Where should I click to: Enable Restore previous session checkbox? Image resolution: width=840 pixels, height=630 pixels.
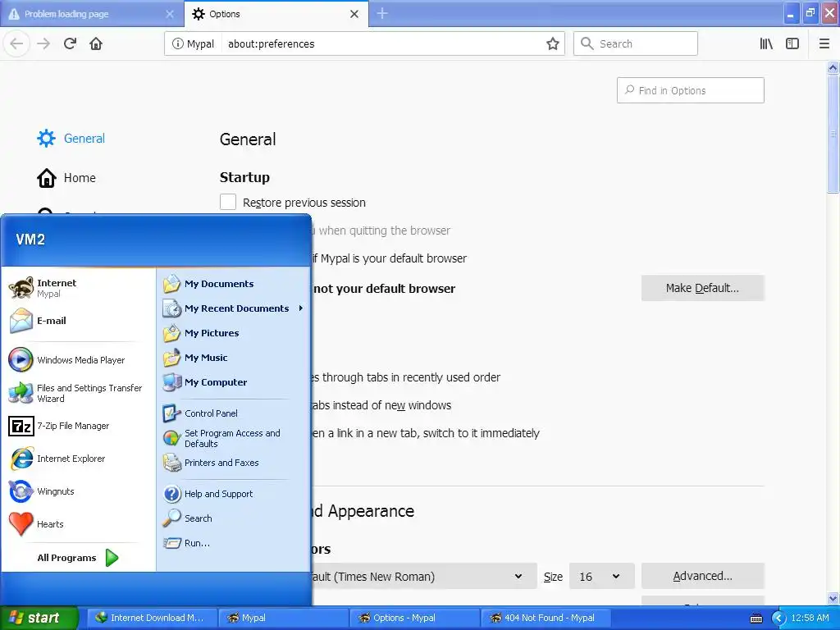pos(228,202)
